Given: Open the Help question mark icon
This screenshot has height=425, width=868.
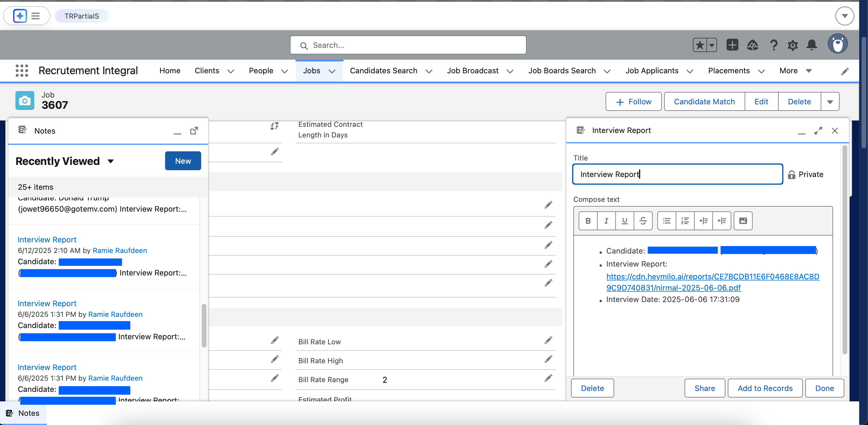Looking at the screenshot, I should (774, 45).
